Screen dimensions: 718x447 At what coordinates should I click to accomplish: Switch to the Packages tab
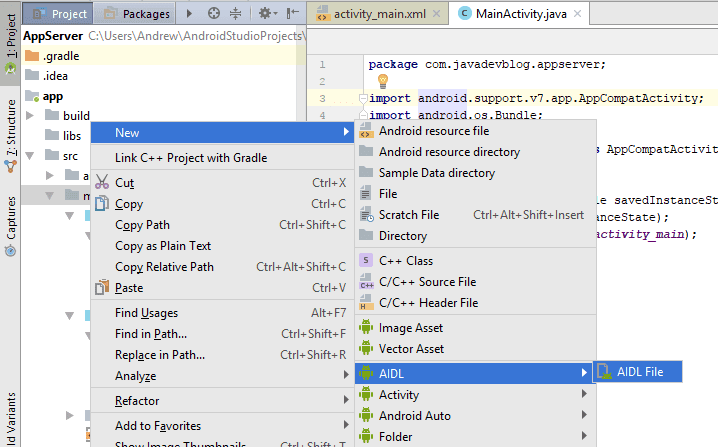pos(137,14)
